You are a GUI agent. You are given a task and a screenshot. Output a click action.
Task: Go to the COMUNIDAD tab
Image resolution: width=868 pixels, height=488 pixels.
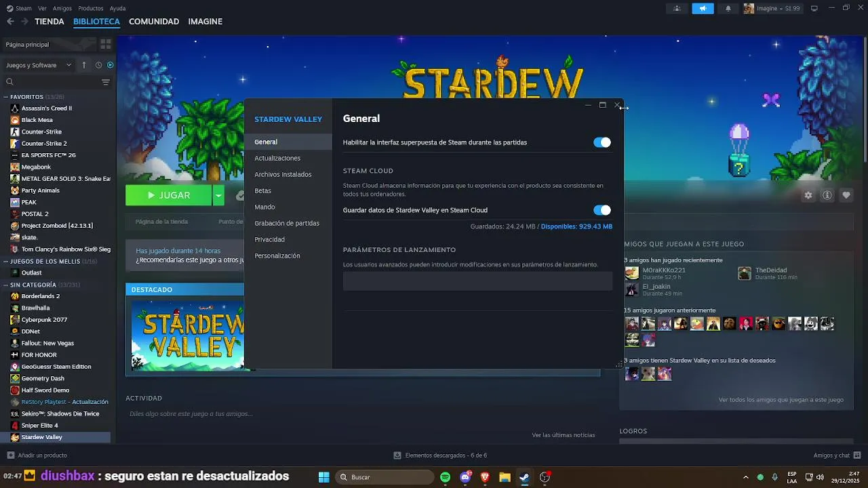pyautogui.click(x=154, y=22)
